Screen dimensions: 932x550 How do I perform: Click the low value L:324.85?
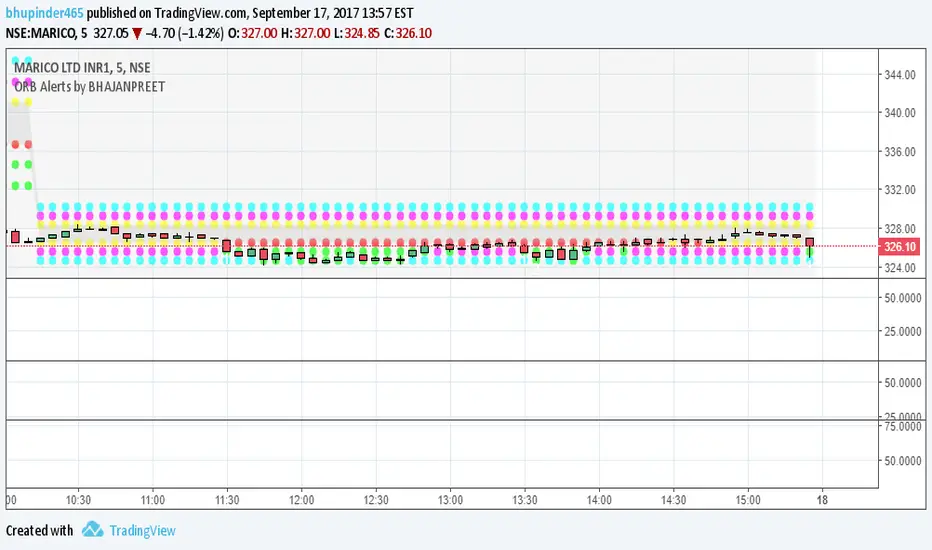click(x=356, y=33)
